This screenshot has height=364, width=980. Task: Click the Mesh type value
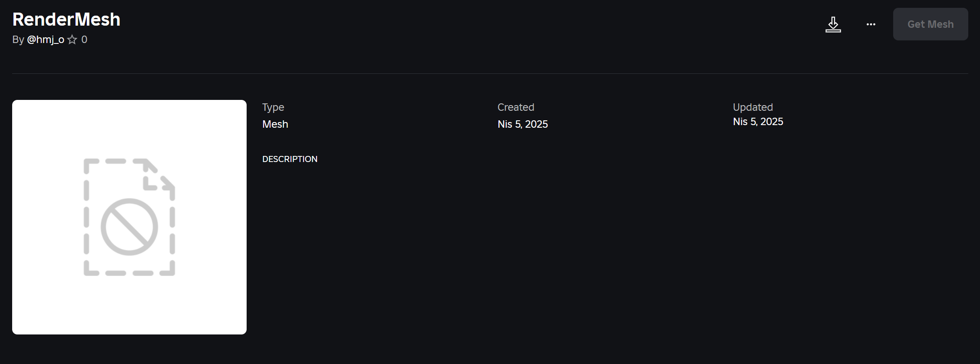(275, 124)
